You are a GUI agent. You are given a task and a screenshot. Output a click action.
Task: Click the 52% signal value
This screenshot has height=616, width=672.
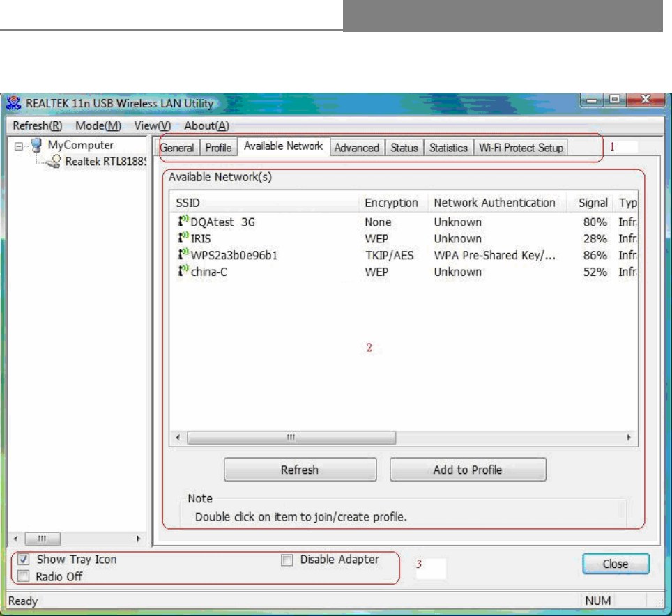point(595,272)
